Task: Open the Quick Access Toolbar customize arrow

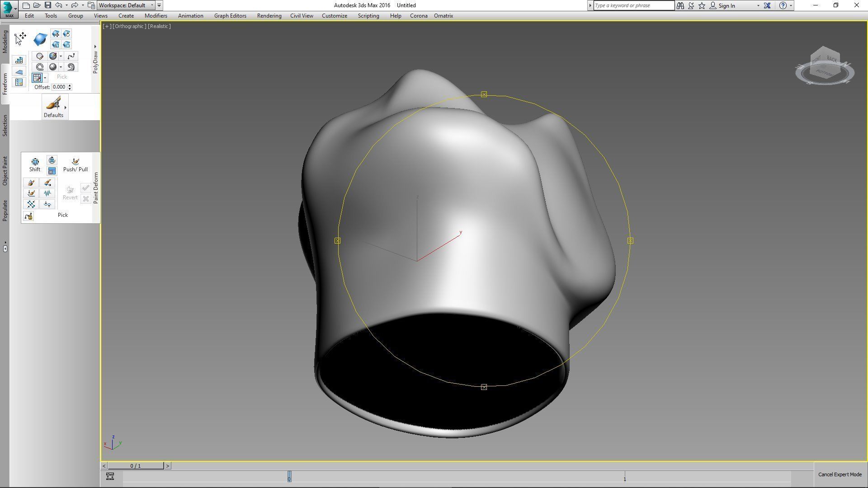Action: click(159, 5)
